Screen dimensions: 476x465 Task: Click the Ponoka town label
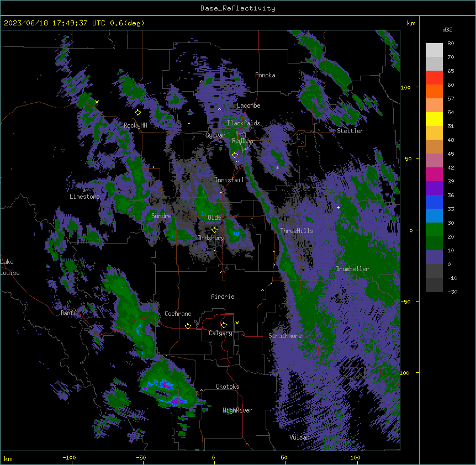click(265, 75)
